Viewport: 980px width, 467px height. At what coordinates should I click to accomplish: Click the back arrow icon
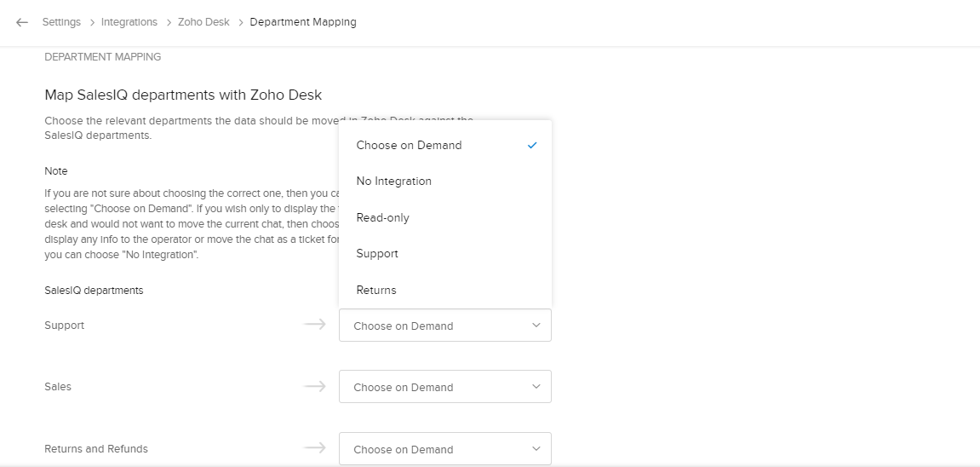pyautogui.click(x=22, y=22)
